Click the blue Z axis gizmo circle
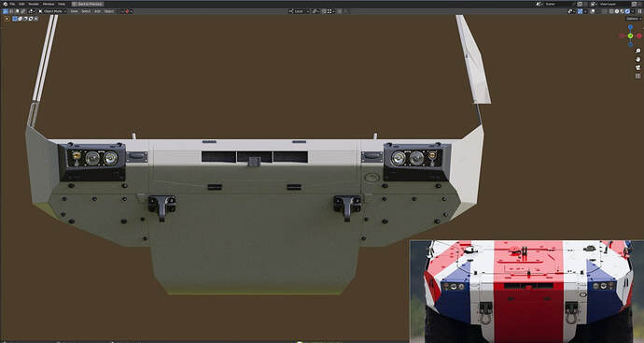The width and height of the screenshot is (644, 343). coord(630,27)
